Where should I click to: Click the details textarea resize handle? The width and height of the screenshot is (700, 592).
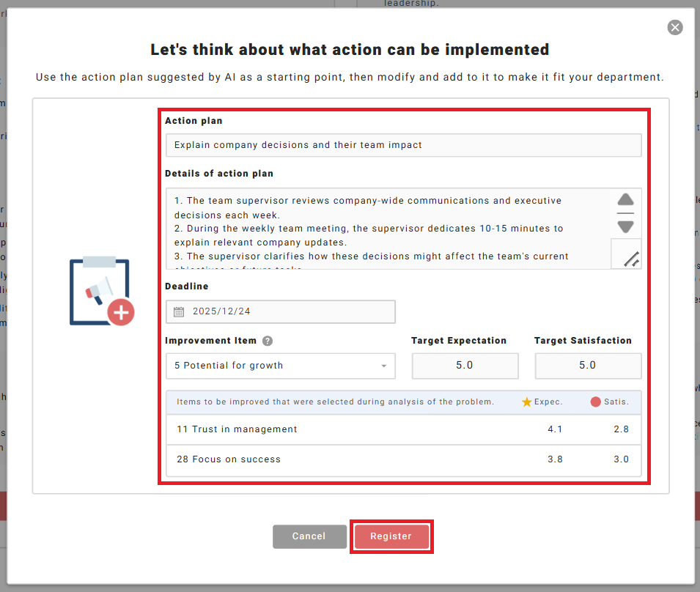(x=630, y=258)
